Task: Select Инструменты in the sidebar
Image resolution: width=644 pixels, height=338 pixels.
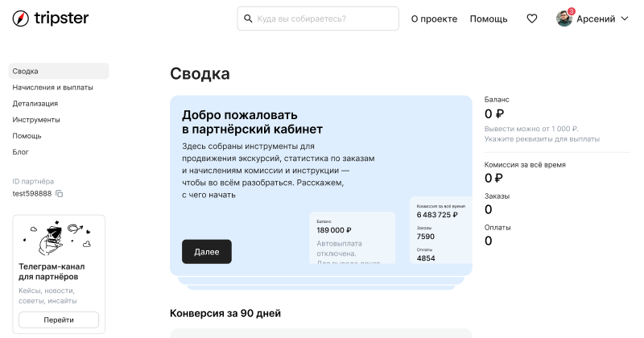Action: coord(36,120)
